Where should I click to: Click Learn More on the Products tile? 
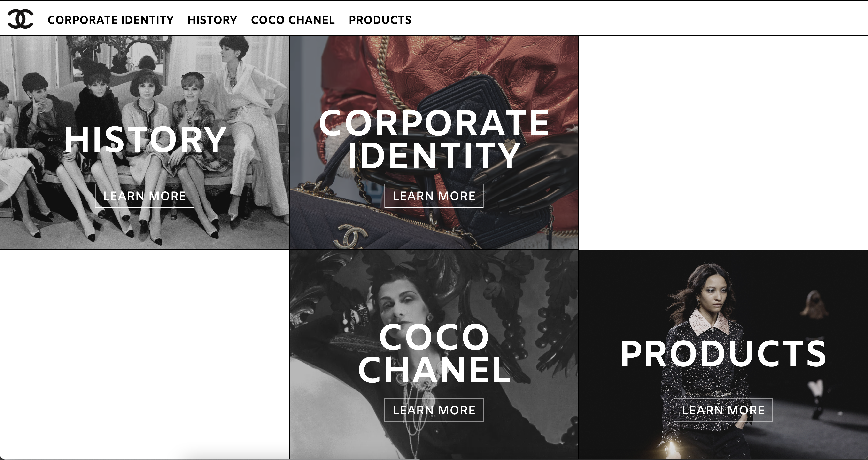[723, 410]
